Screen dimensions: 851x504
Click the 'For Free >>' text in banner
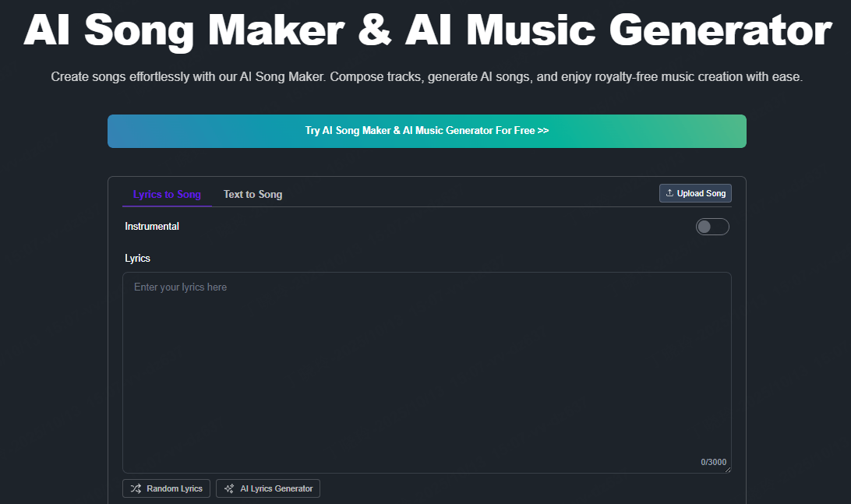tap(522, 131)
